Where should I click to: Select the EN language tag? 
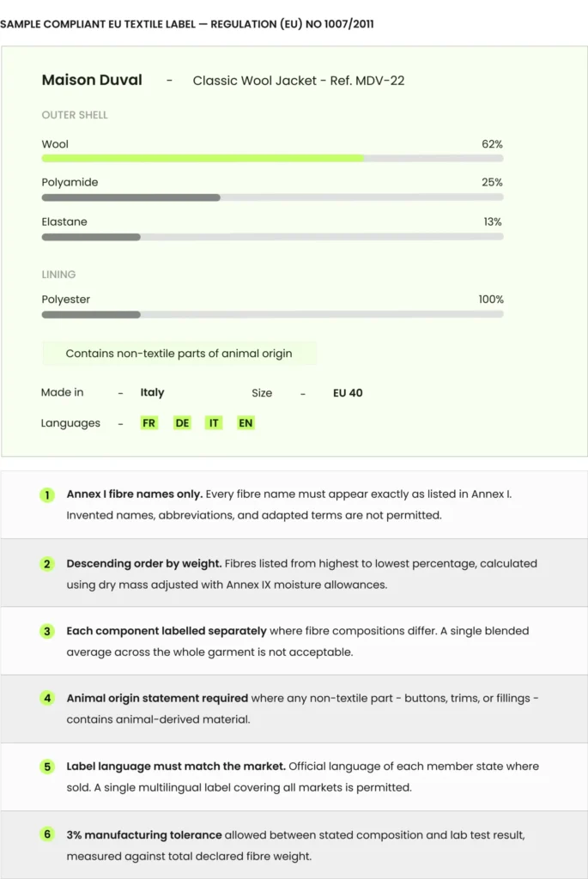pos(246,422)
